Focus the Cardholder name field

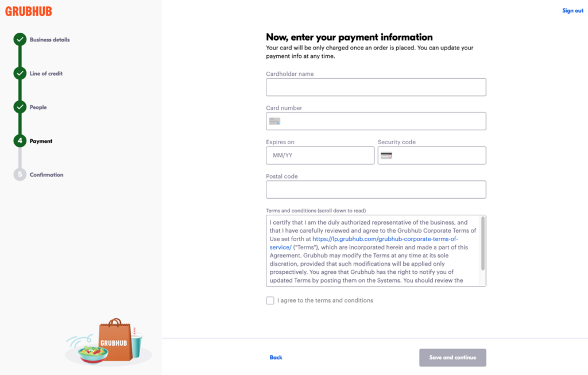(376, 87)
